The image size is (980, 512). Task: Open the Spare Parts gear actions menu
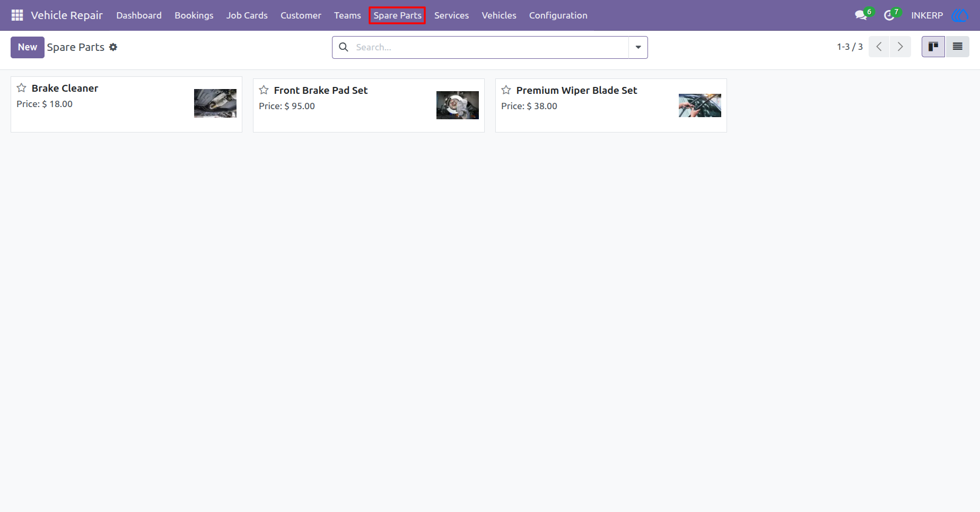113,47
